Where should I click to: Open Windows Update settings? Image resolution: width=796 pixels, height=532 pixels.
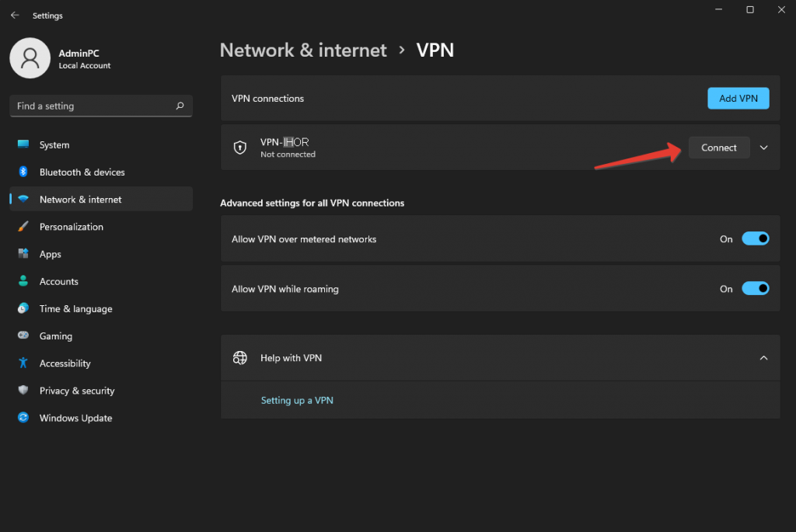pos(75,418)
